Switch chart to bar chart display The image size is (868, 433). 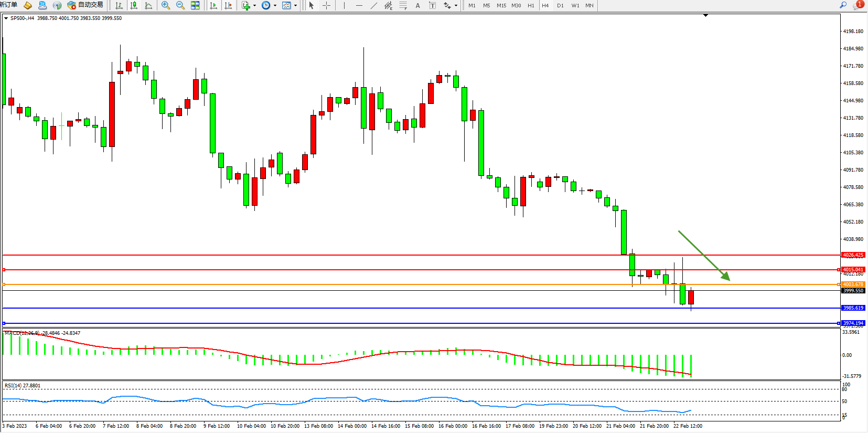tap(119, 5)
